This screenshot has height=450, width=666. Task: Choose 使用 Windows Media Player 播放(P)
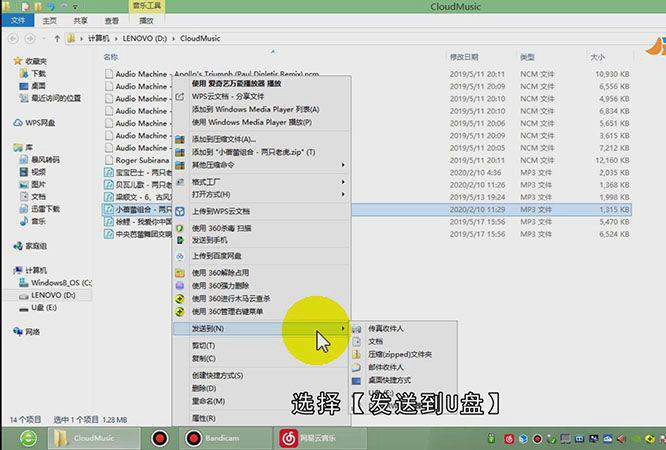tap(262, 122)
